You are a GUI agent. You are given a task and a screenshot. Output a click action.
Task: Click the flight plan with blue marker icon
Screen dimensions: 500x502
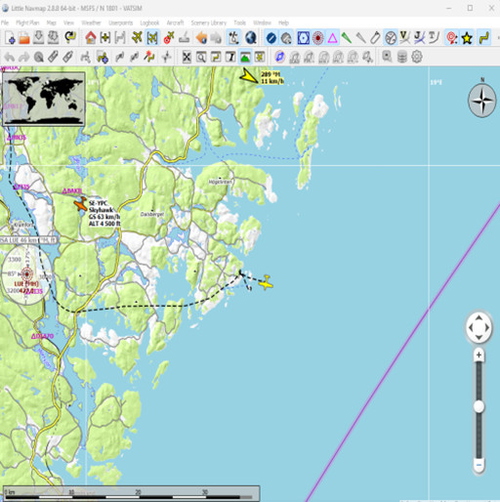coord(102,57)
